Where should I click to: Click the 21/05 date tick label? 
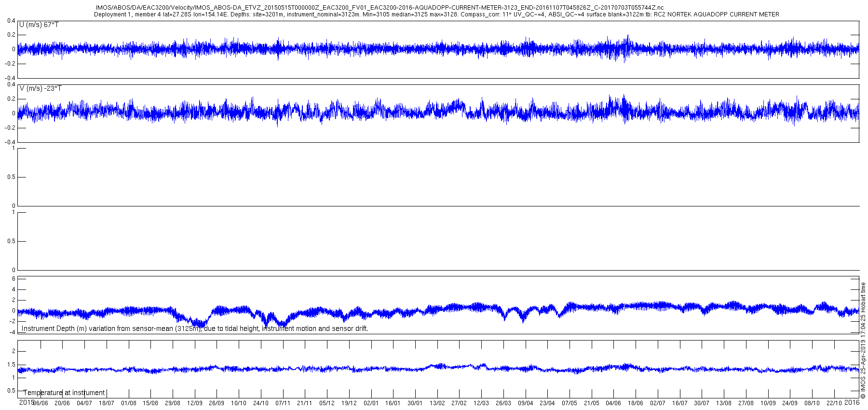point(592,403)
